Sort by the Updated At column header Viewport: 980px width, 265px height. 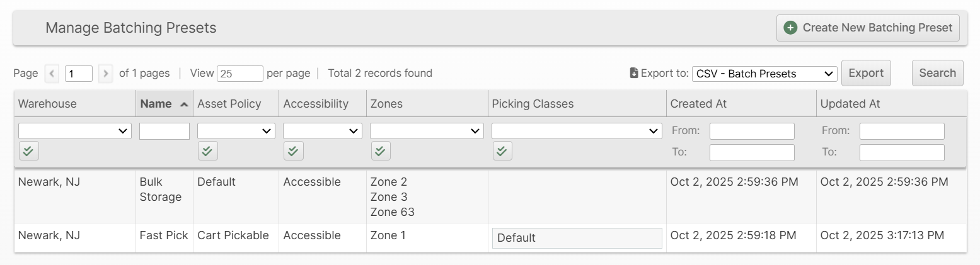click(x=850, y=104)
